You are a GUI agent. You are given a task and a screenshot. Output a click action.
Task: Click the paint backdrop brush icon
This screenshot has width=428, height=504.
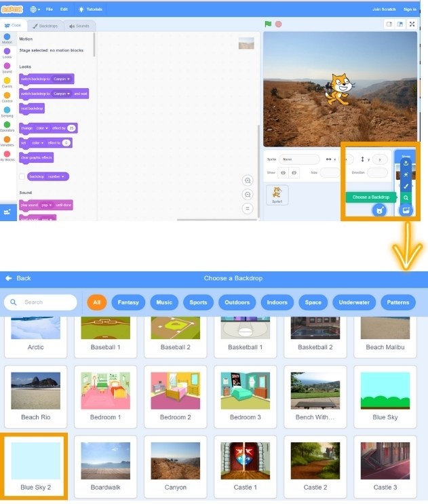[406, 186]
